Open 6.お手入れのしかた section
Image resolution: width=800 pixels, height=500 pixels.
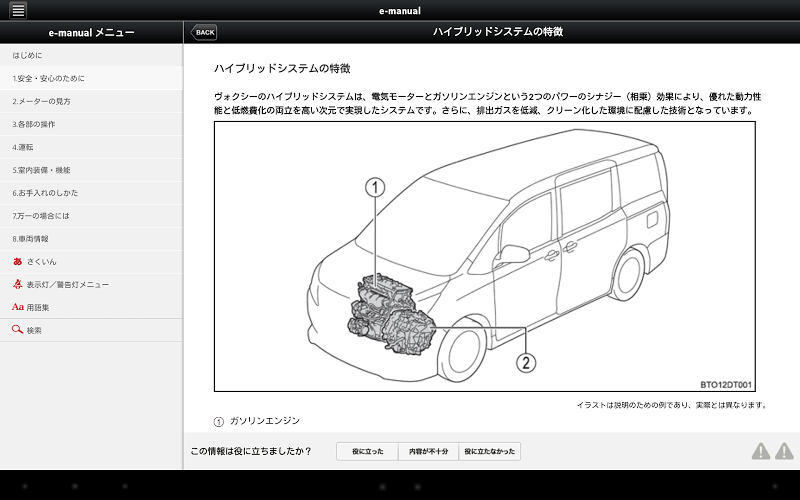tap(91, 193)
